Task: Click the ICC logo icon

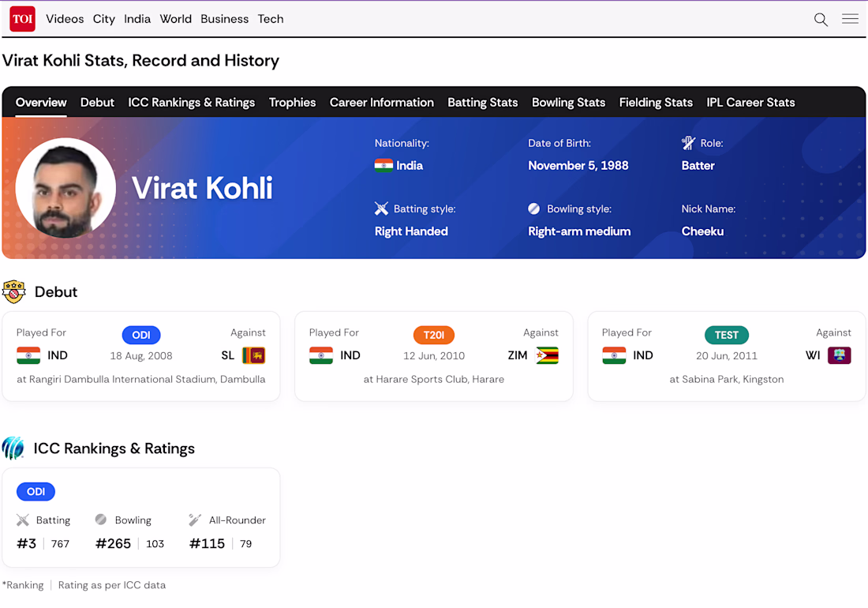Action: (13, 448)
